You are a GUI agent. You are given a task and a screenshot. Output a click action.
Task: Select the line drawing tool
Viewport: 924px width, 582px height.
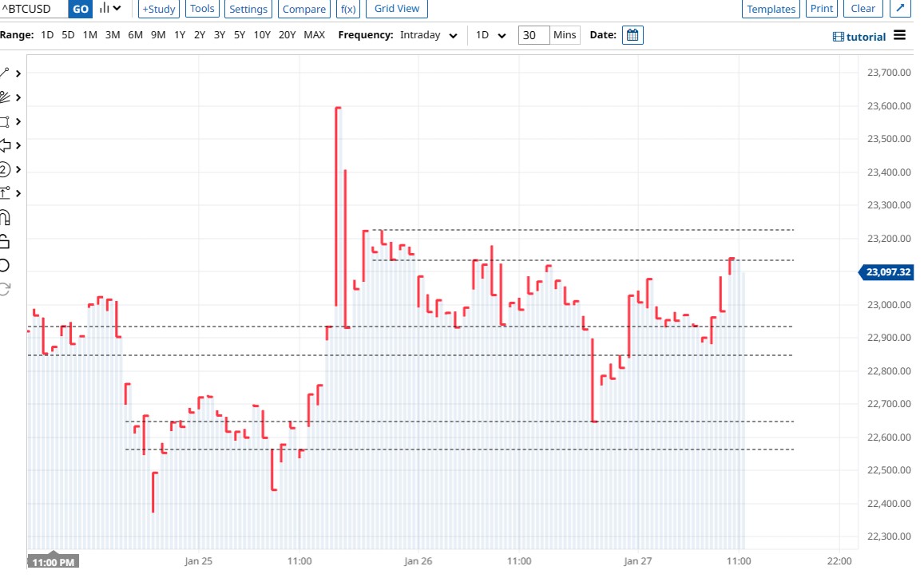click(4, 73)
